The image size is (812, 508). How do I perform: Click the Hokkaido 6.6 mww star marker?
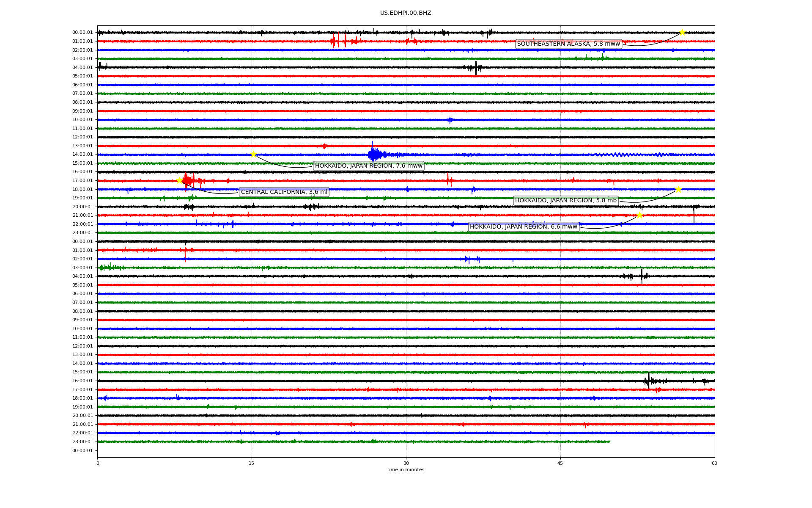coord(639,215)
